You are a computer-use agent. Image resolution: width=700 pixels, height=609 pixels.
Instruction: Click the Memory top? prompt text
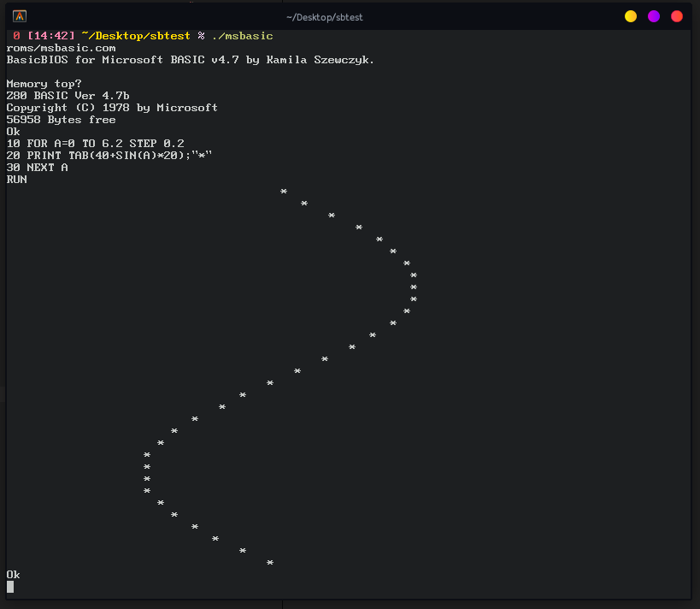(44, 84)
